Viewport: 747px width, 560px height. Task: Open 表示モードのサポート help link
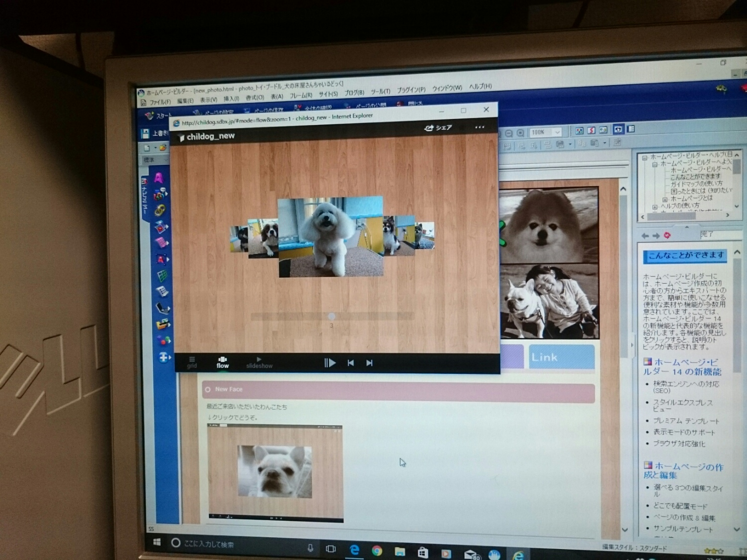tap(684, 432)
